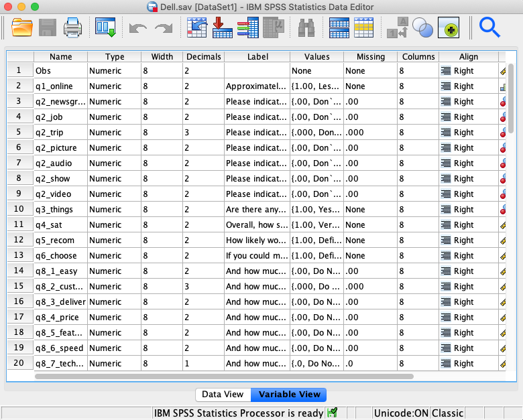Select the Variable View tab
This screenshot has height=420, width=523.
pos(289,395)
